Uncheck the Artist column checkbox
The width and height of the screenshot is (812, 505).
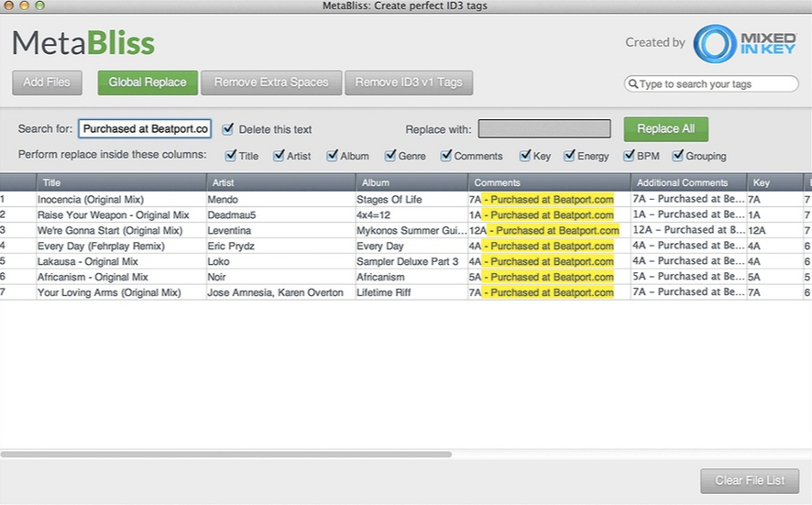point(279,156)
